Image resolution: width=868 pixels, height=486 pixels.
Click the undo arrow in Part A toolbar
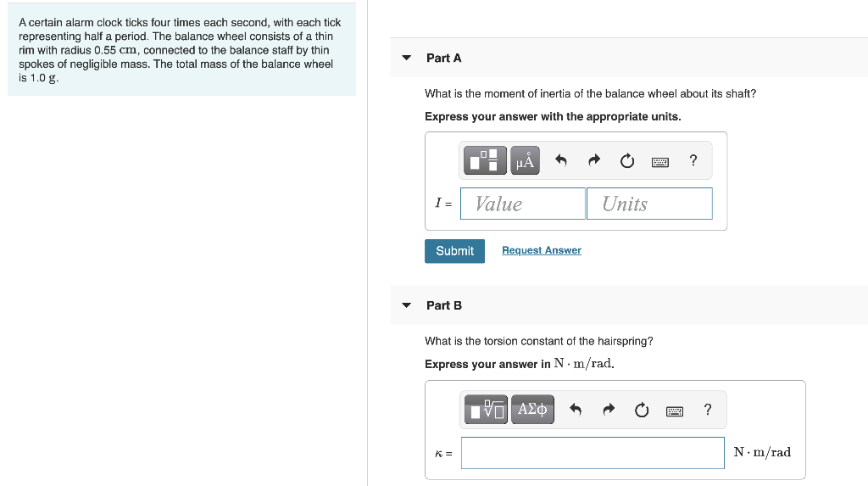point(561,160)
